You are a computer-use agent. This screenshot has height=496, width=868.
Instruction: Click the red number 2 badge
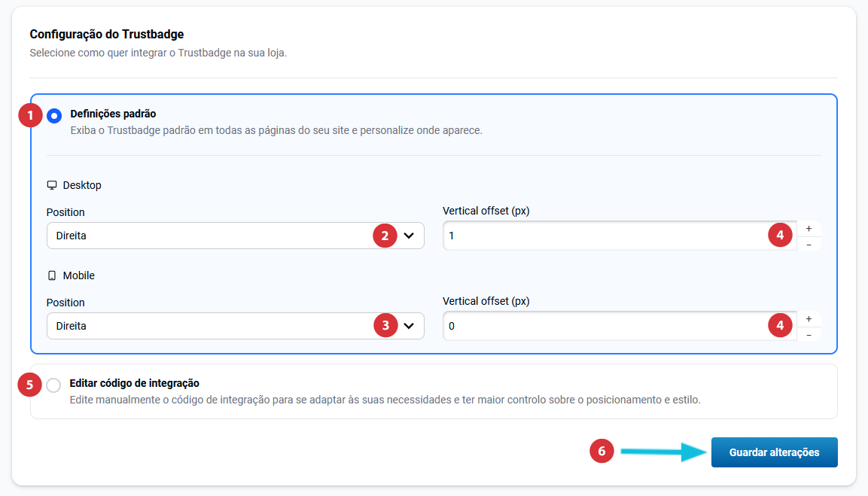point(385,236)
